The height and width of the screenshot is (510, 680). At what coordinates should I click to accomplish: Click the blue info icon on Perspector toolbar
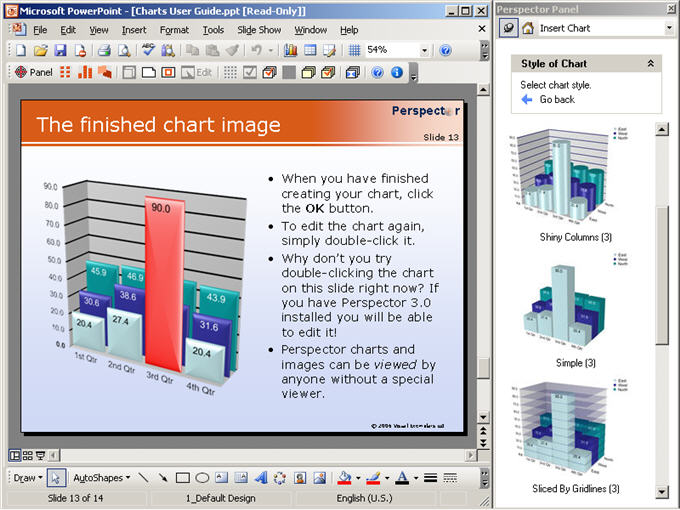click(x=396, y=72)
